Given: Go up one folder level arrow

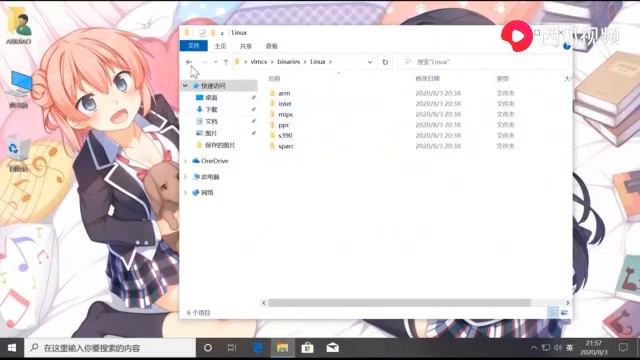Looking at the screenshot, I should coord(226,62).
